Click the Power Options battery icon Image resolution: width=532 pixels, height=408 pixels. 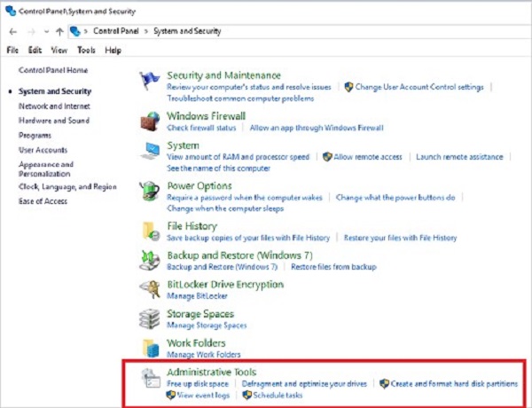coord(150,191)
